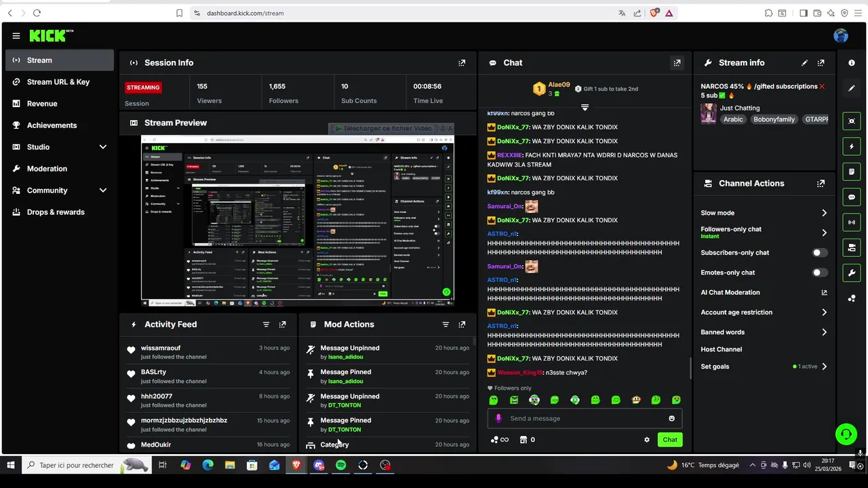Click the Bobonyfamily tag
The height and width of the screenshot is (488, 868).
click(x=774, y=119)
